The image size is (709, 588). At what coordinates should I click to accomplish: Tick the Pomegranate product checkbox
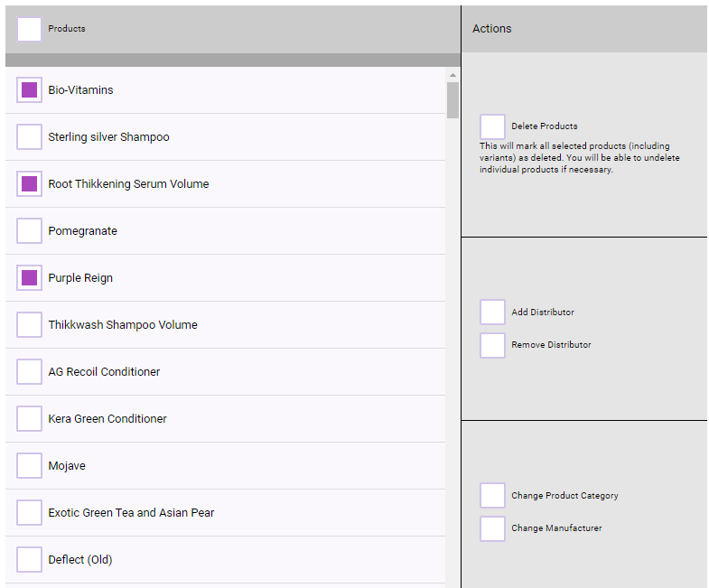point(30,231)
